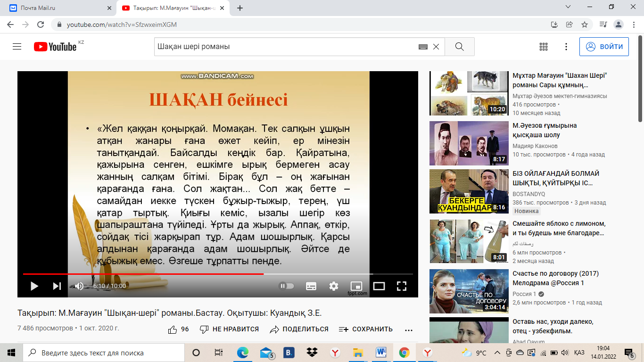Viewport: 644px width, 362px height.
Task: Mute the video volume
Action: (x=79, y=286)
